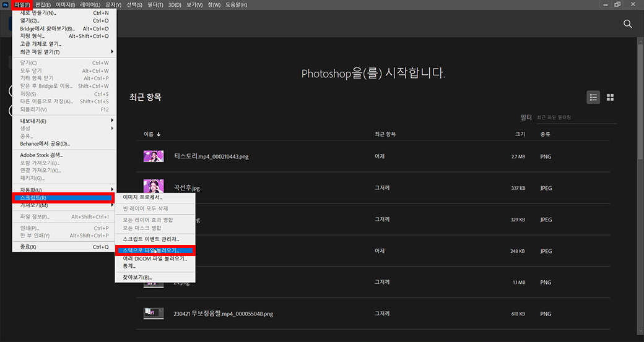This screenshot has width=644, height=342.
Task: Select 고급 개체로 열기 menu entry
Action: tap(64, 44)
